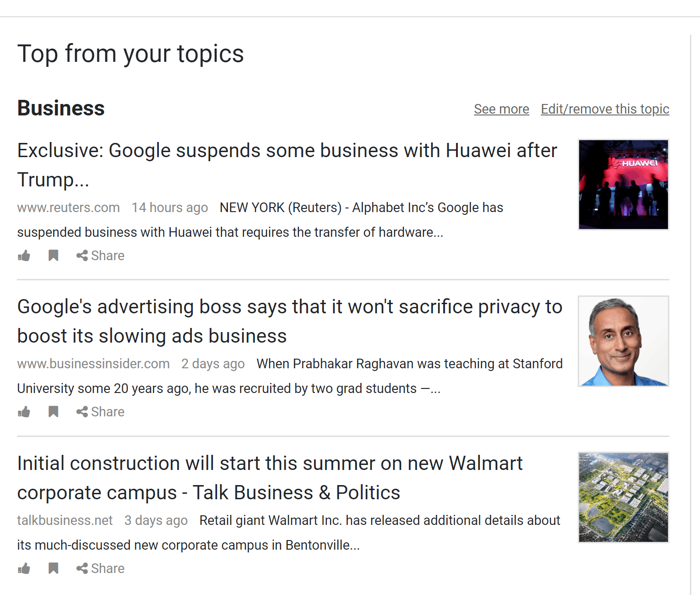Image resolution: width=700 pixels, height=595 pixels.
Task: Open See more for Business topic
Action: [501, 109]
